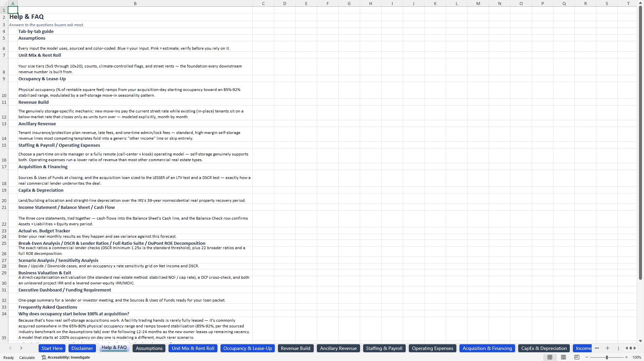Click the 'Occupancy & Lease-Up' heading in row 9
This screenshot has height=361, width=644.
[42, 79]
